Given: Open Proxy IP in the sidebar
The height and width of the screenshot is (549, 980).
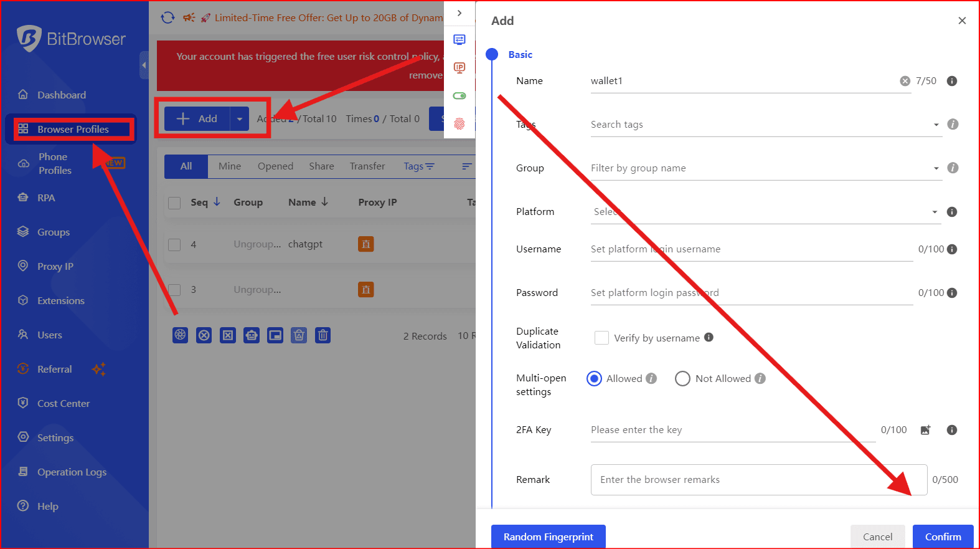Looking at the screenshot, I should point(55,267).
